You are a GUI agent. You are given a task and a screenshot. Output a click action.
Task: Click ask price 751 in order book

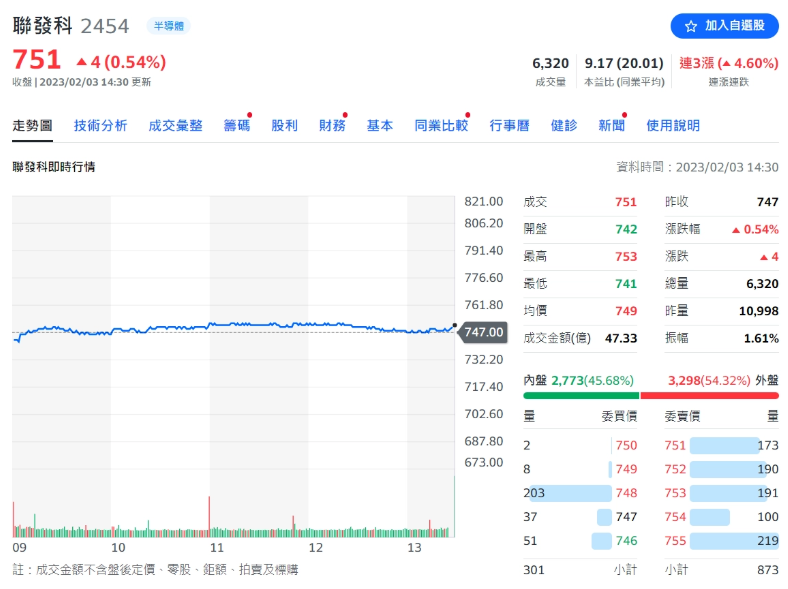675,445
